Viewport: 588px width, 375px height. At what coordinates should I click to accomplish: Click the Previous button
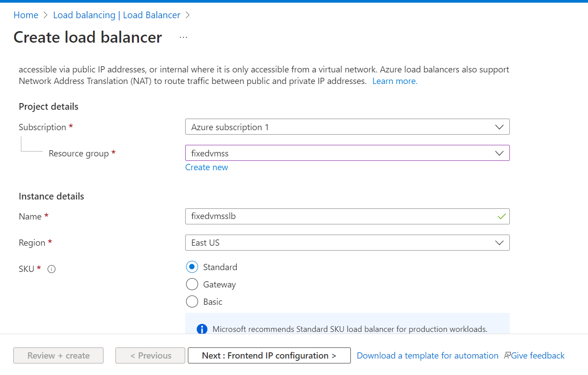(151, 355)
